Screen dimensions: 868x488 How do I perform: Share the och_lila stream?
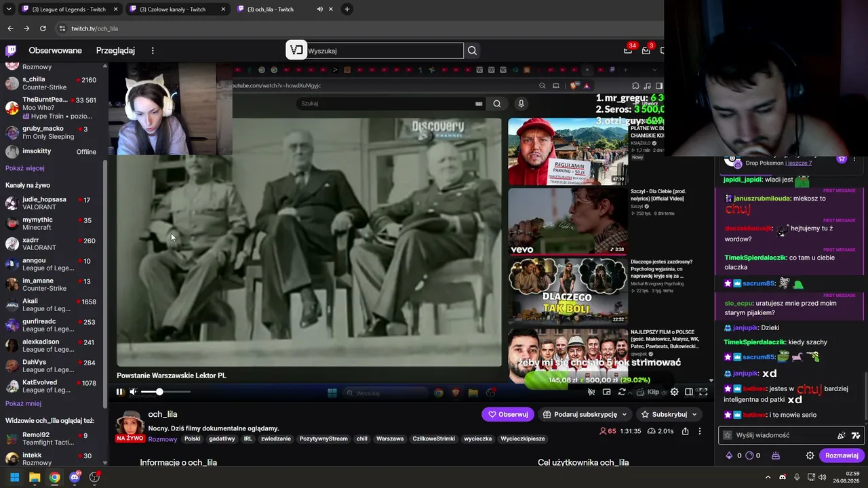pos(686,431)
